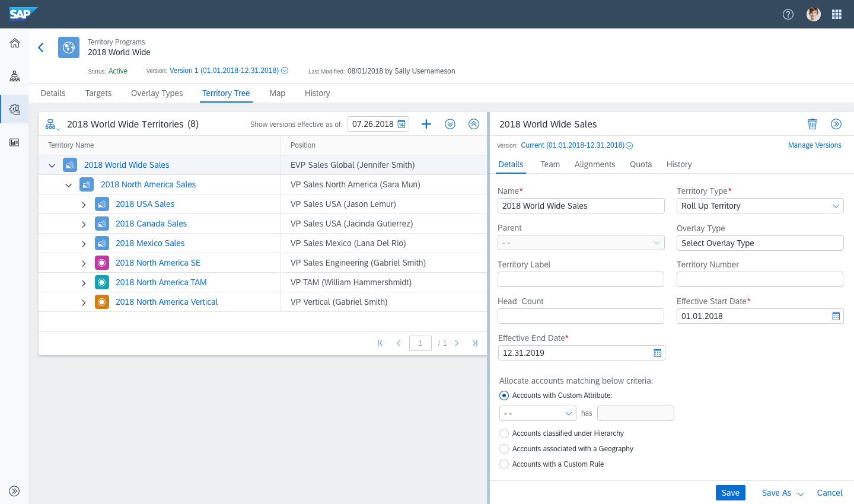The image size is (854, 504).
Task: Click the SAP logo
Action: click(23, 14)
